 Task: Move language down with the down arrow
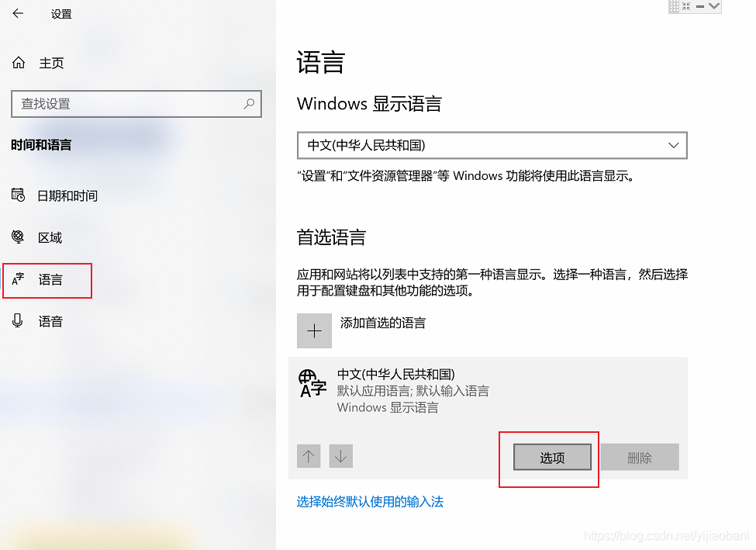pyautogui.click(x=341, y=456)
